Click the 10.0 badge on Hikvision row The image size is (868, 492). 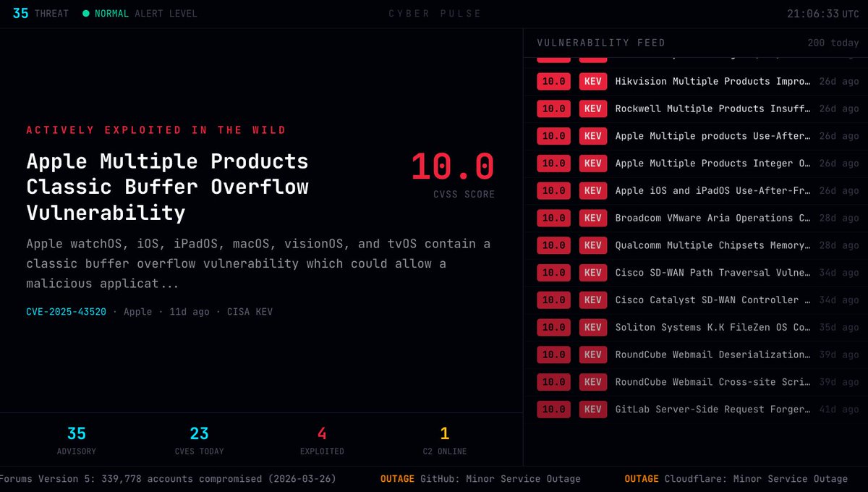[x=553, y=82]
